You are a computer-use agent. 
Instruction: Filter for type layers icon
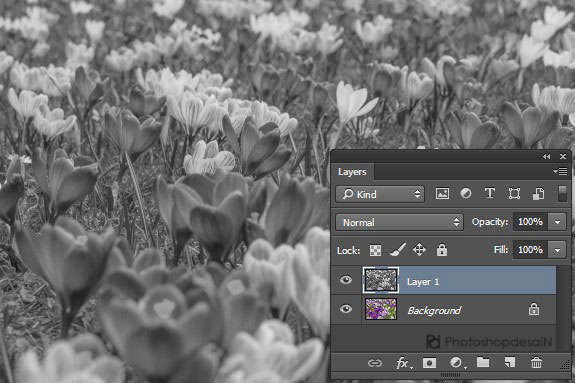[x=490, y=193]
